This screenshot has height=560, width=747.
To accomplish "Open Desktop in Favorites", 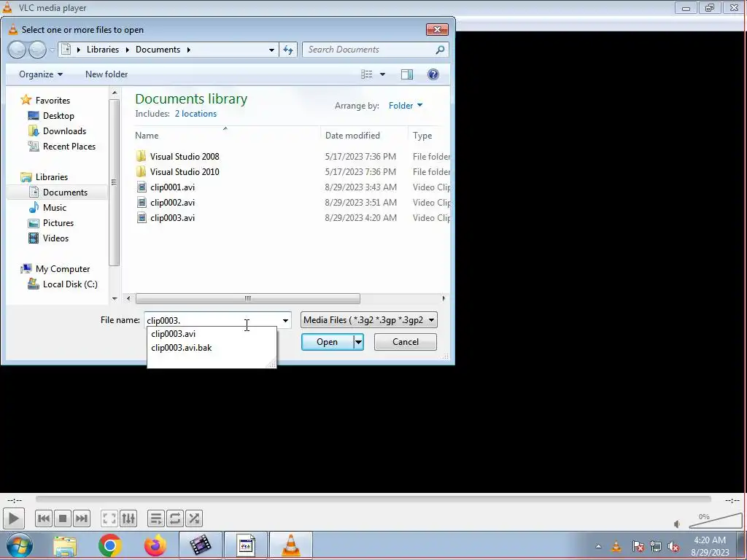I will (58, 116).
